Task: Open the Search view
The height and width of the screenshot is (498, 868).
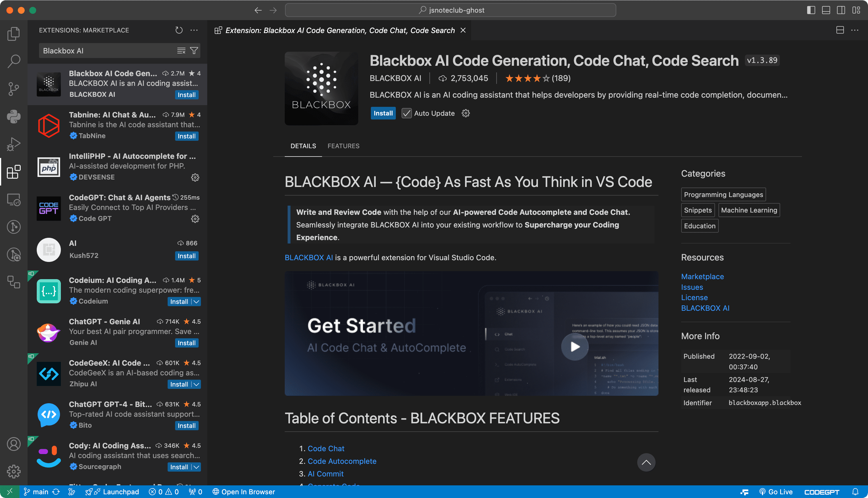Action: click(13, 61)
